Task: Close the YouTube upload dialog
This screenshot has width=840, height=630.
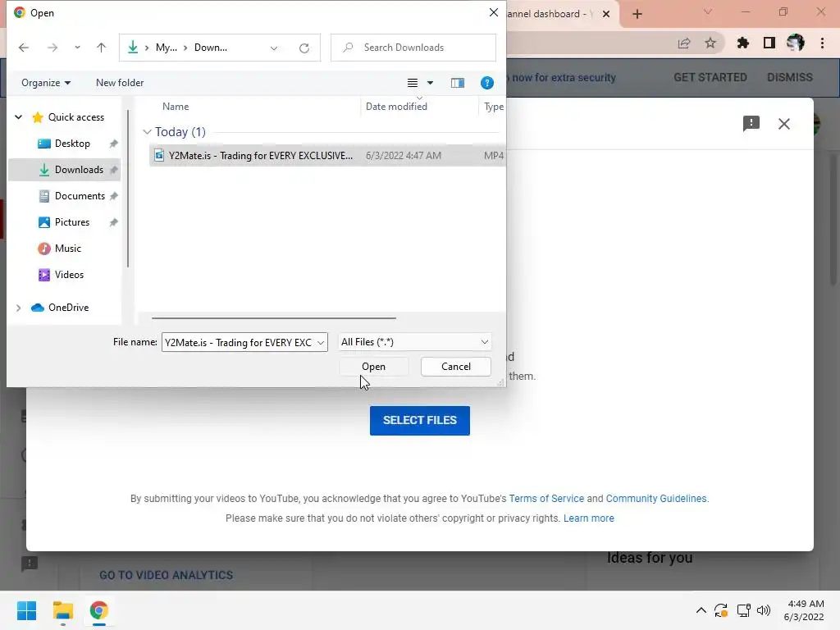Action: pos(783,124)
